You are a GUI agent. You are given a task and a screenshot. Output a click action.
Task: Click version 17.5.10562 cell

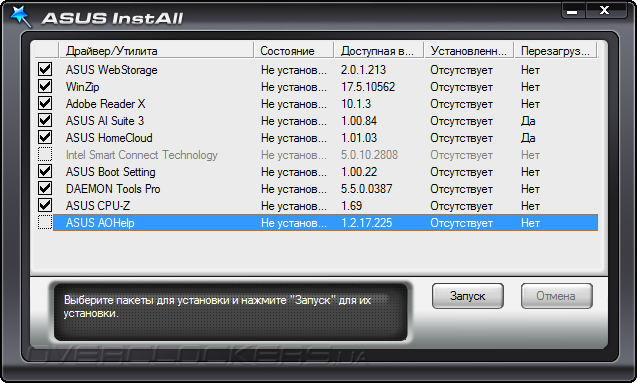pyautogui.click(x=368, y=87)
